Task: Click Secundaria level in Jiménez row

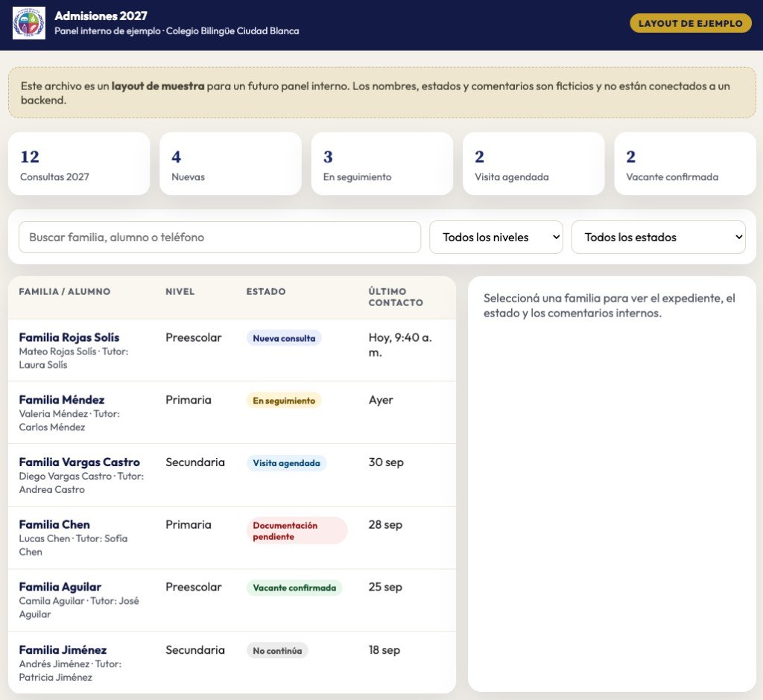Action: (195, 649)
